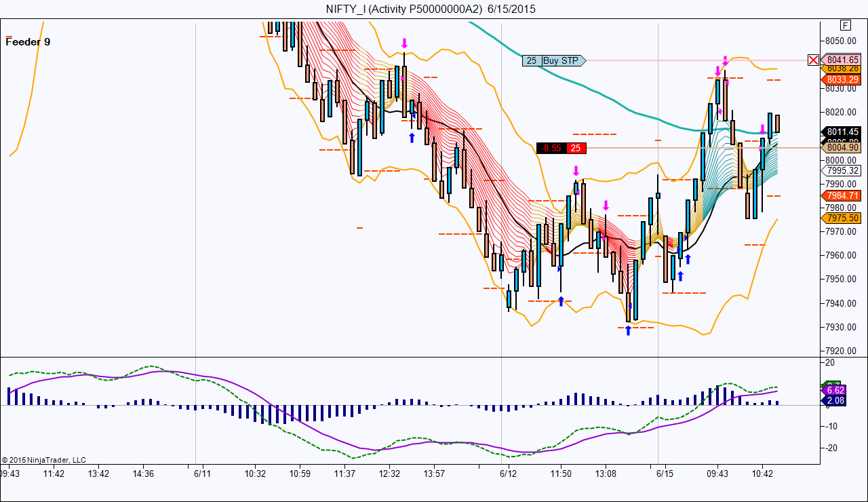The width and height of the screenshot is (868, 502).
Task: Click the 7984.71 orange-red price marker
Action: (x=842, y=195)
